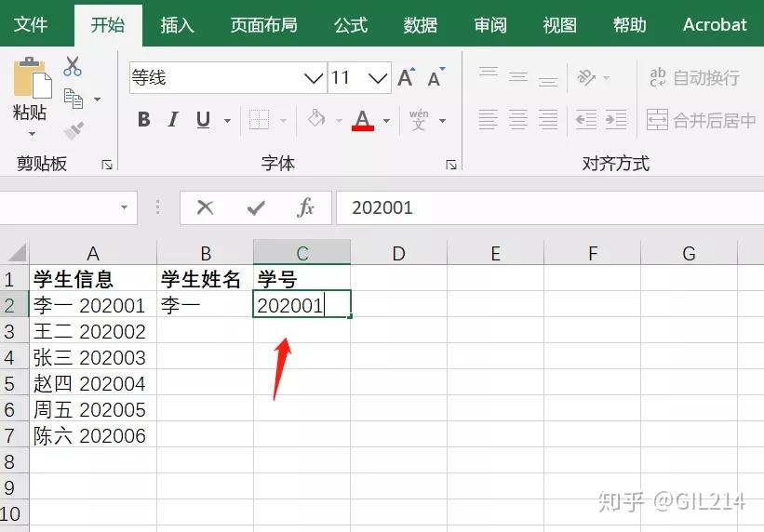This screenshot has height=532, width=764.
Task: Click the Copy icon in clipboard group
Action: [74, 99]
